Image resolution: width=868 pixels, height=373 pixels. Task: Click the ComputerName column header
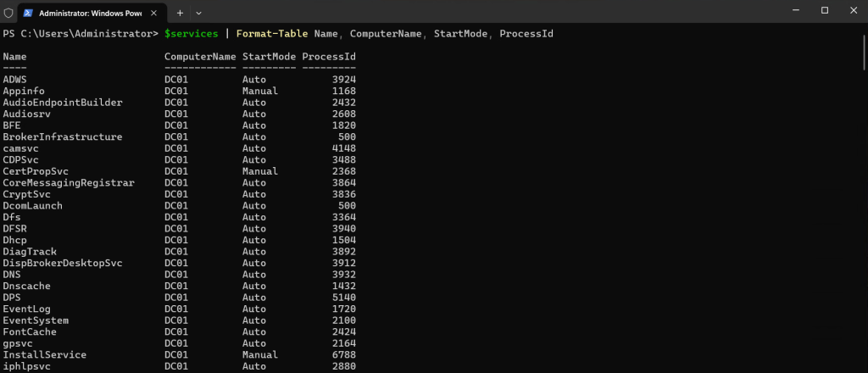(199, 56)
